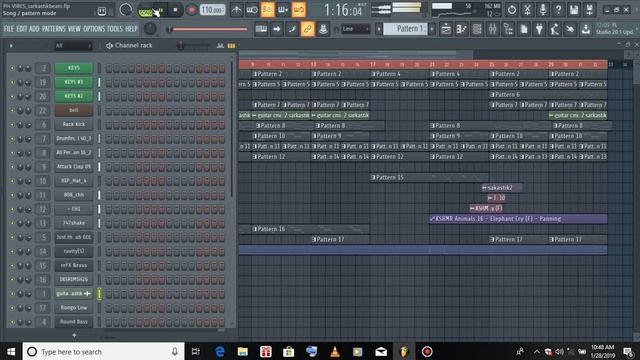Click the master volume knob
Image resolution: width=640 pixels, height=360 pixels.
[126, 10]
